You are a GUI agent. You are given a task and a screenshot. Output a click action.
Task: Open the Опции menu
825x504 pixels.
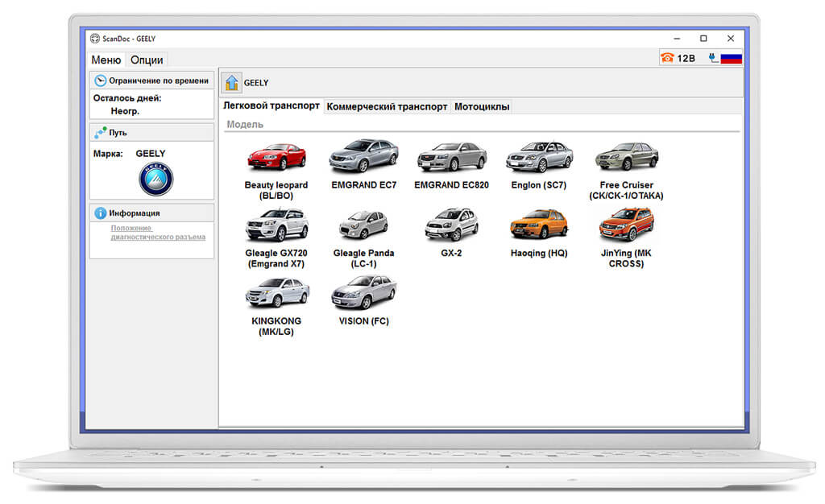147,60
